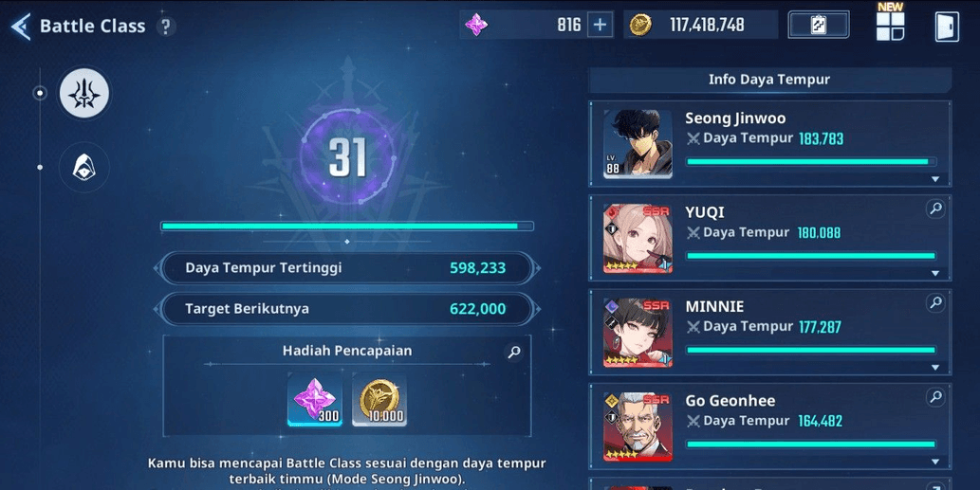Add more purple essence stones with plus
The height and width of the screenshot is (490, 980).
click(600, 25)
